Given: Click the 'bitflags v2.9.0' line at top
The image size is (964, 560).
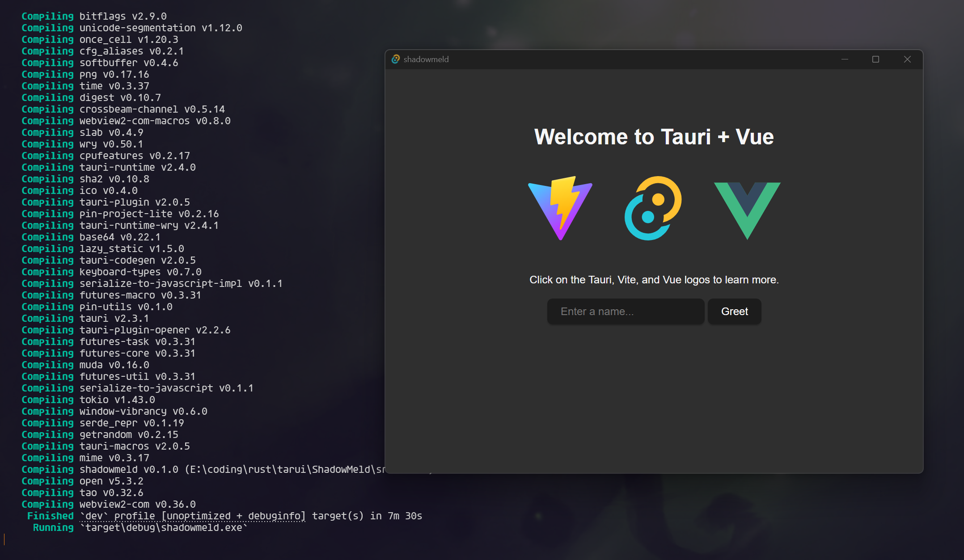Looking at the screenshot, I should click(123, 17).
